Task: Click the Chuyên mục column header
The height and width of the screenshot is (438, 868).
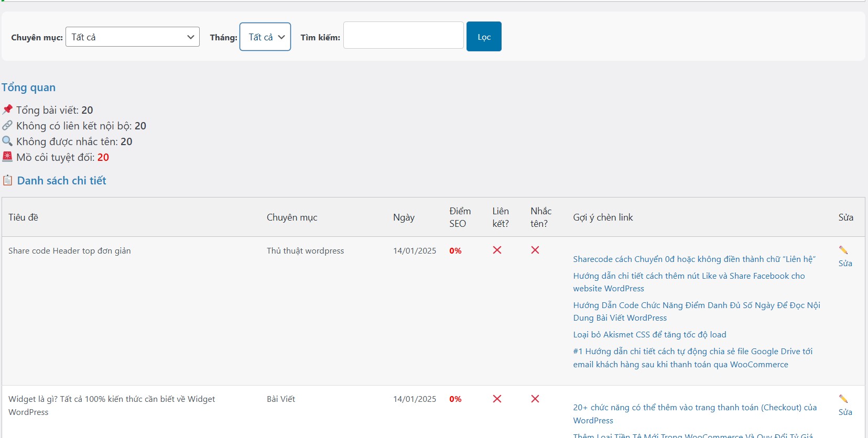Action: click(292, 217)
